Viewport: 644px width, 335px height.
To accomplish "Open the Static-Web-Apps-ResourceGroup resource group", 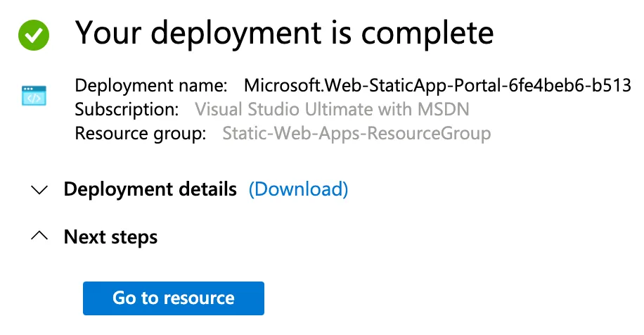I will click(x=356, y=133).
